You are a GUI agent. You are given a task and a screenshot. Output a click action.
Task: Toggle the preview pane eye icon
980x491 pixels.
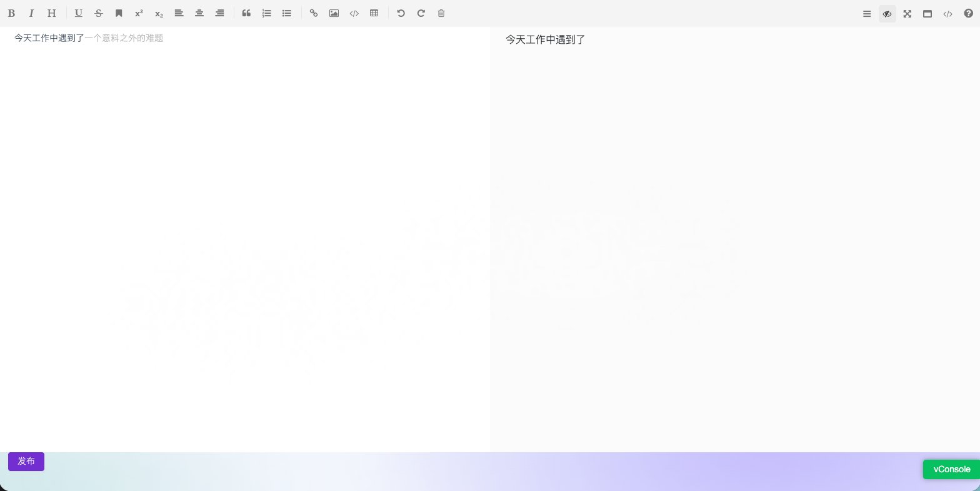pyautogui.click(x=887, y=14)
